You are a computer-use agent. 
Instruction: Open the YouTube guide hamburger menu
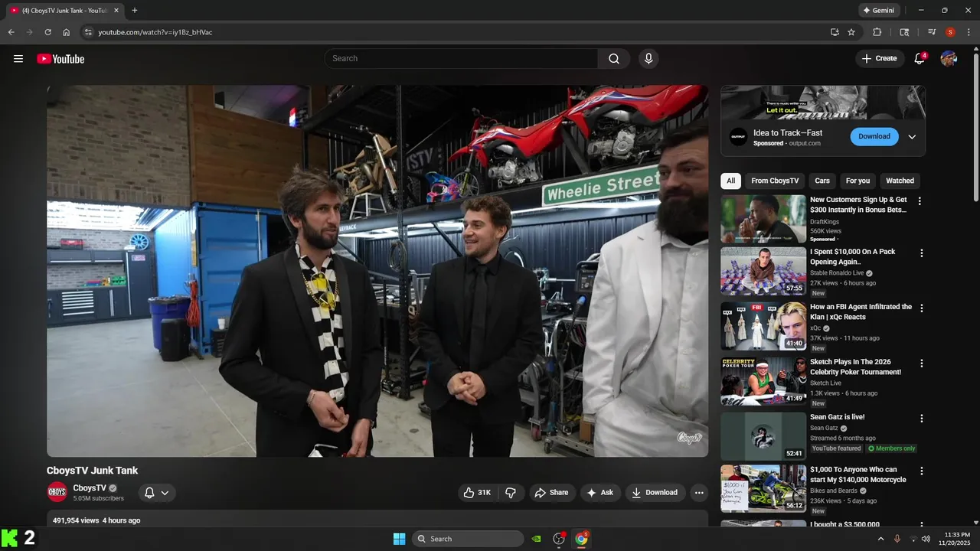click(18, 59)
